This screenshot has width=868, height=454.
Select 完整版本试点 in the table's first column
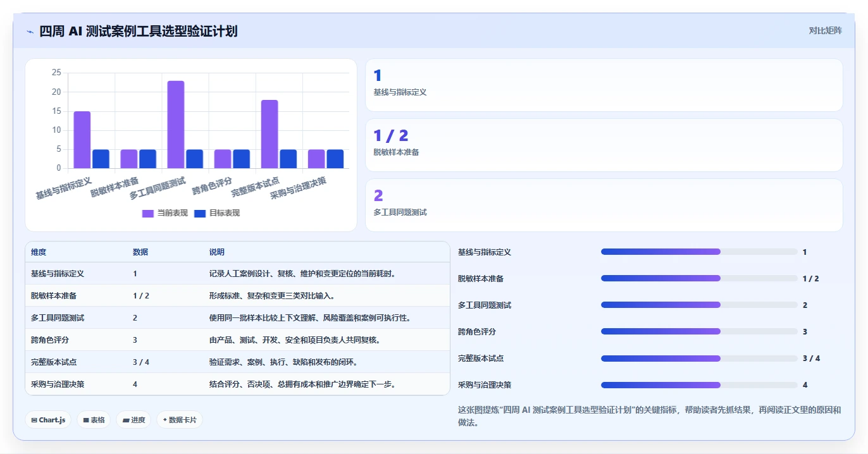point(54,362)
